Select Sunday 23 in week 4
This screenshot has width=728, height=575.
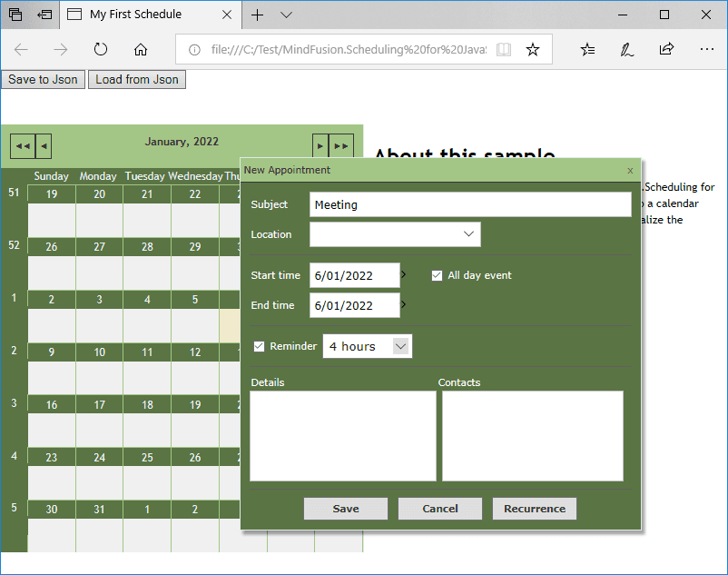coord(52,458)
